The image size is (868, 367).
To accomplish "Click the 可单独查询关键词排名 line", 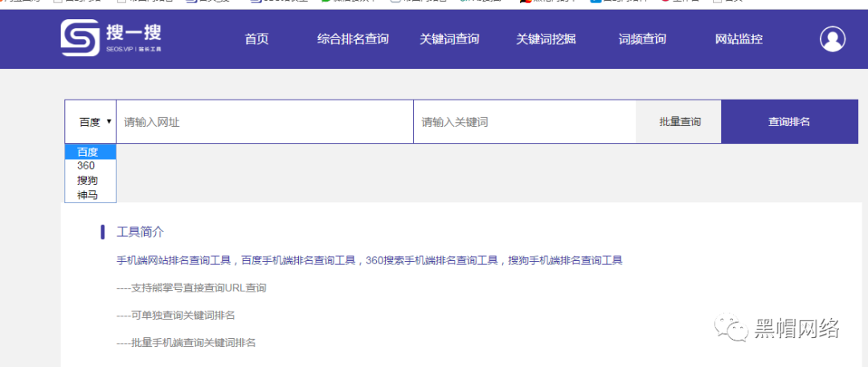I will 175,316.
